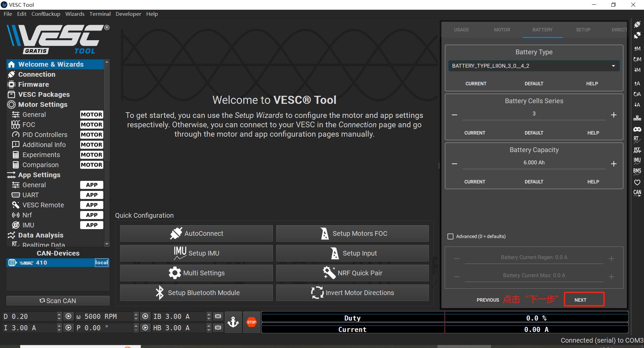Open the File menu
The height and width of the screenshot is (348, 644).
point(8,14)
